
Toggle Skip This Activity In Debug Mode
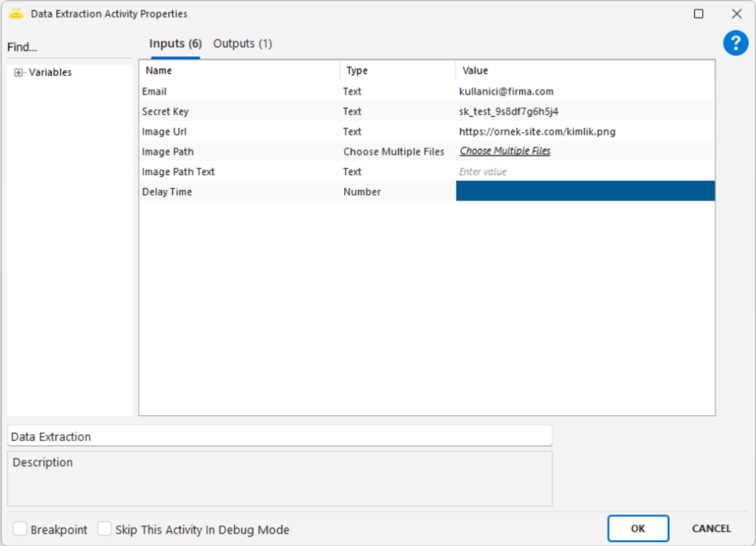tap(105, 529)
